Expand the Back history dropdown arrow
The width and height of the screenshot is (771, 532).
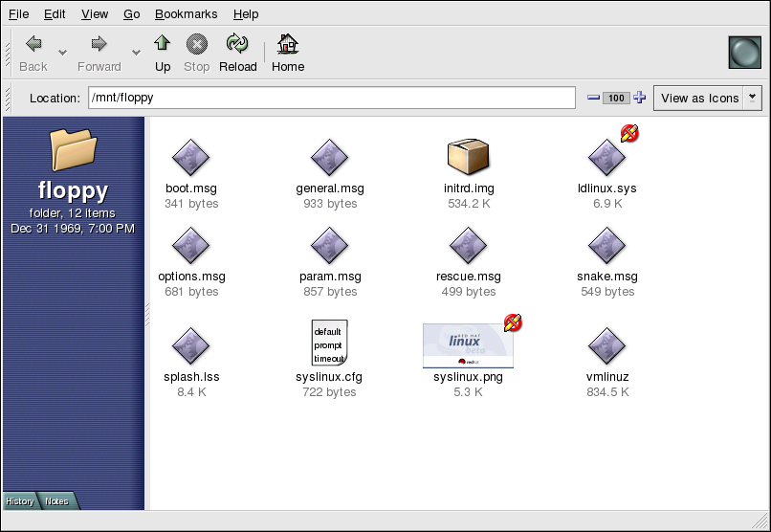[63, 52]
